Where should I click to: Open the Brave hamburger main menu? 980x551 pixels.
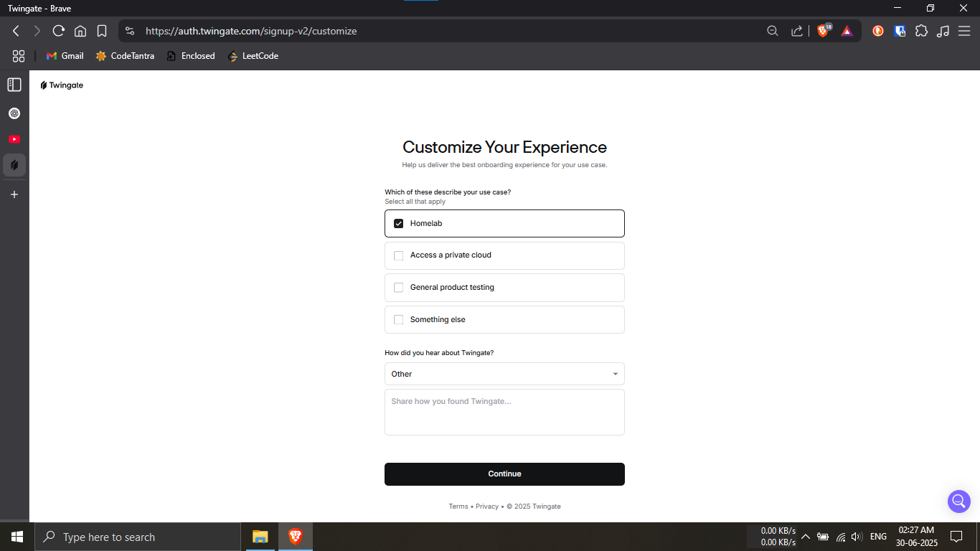[964, 31]
